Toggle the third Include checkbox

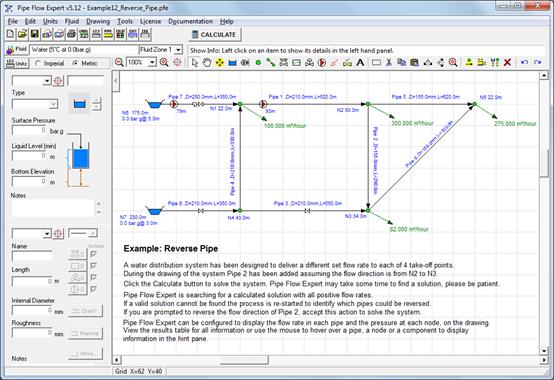coord(93,278)
